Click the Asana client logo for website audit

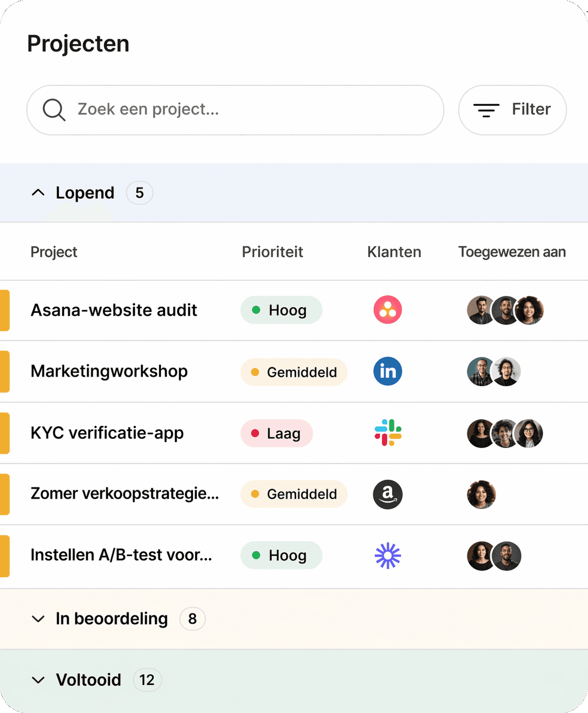(x=388, y=310)
